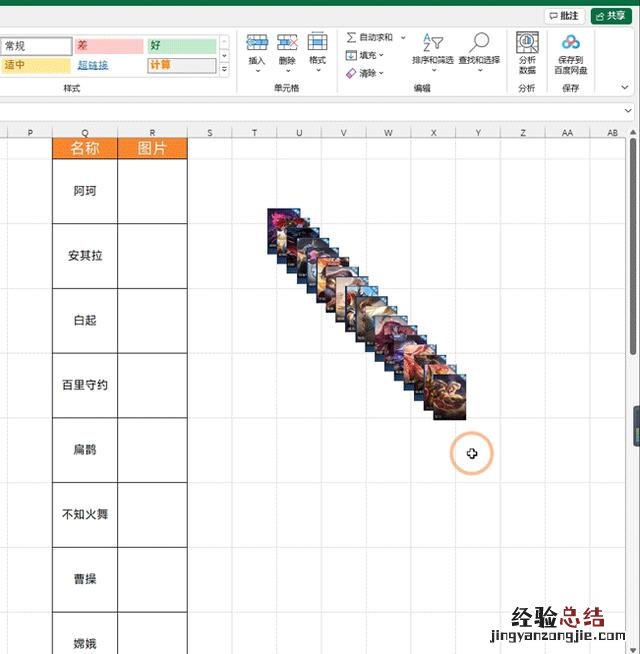Viewport: 640px width, 654px height.
Task: Expand the formula bar chevron
Action: [x=628, y=111]
